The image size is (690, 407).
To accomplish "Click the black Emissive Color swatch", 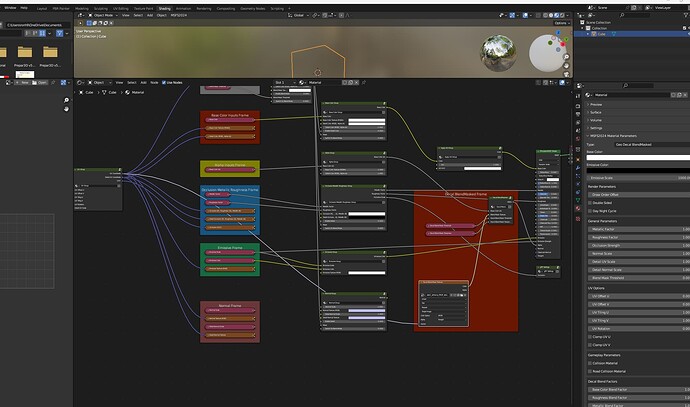I will click(x=638, y=170).
